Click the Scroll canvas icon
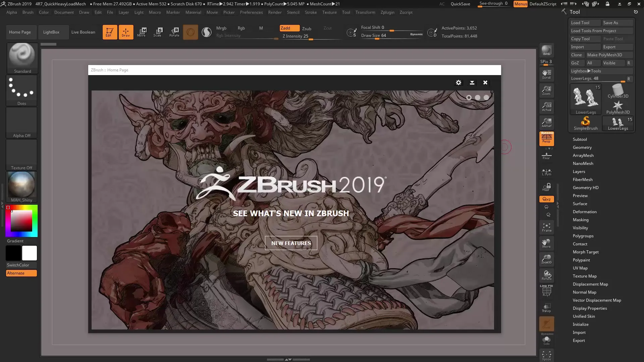 (546, 74)
